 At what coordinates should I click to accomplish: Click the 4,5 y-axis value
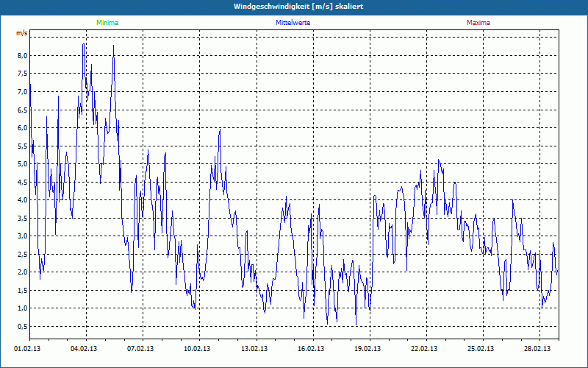pyautogui.click(x=23, y=182)
